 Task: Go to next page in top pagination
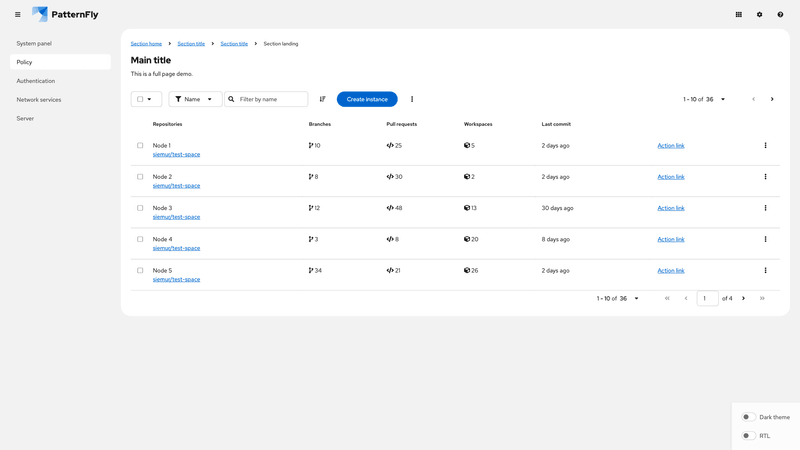(772, 99)
